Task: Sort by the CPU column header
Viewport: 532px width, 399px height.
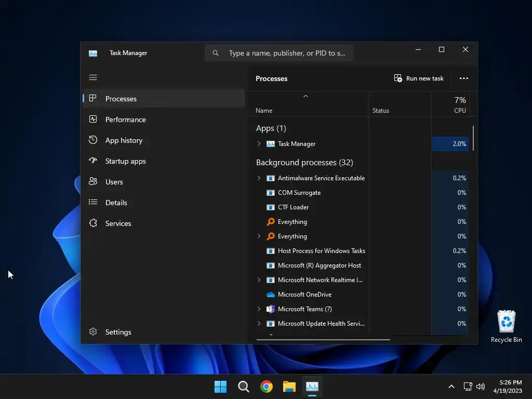Action: [x=450, y=104]
